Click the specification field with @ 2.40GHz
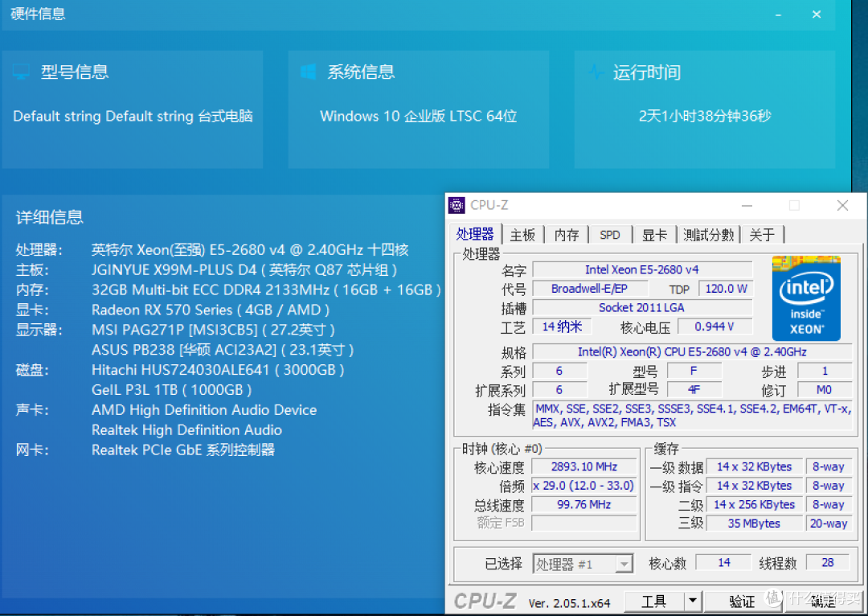Viewport: 868px width, 616px height. tap(692, 351)
